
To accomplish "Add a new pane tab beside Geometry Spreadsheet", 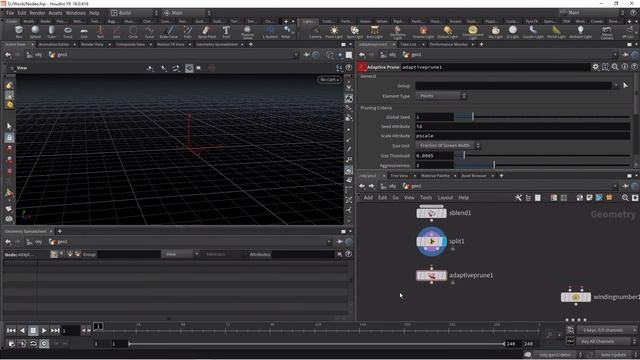I will click(x=60, y=231).
